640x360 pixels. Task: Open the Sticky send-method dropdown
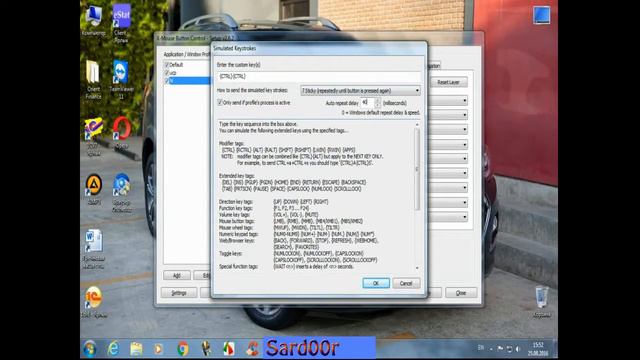(360, 91)
